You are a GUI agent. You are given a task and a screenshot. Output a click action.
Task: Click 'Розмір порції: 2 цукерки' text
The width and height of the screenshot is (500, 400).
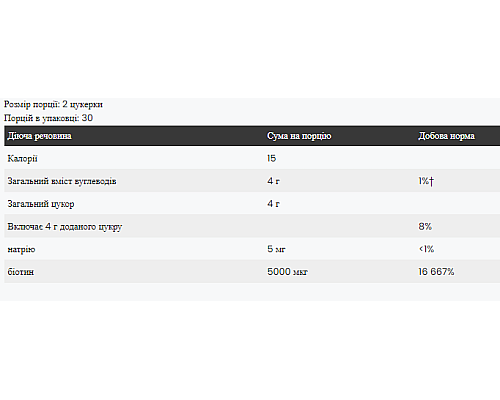click(x=53, y=104)
